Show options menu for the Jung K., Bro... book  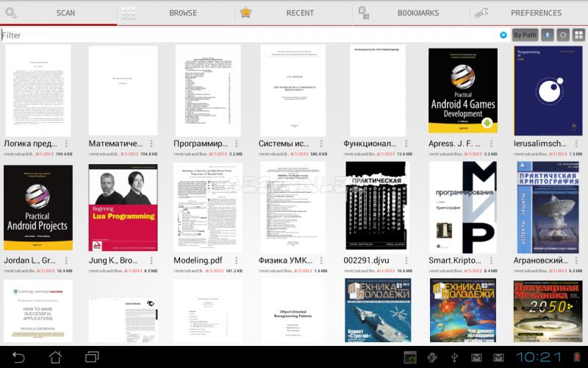click(x=151, y=261)
